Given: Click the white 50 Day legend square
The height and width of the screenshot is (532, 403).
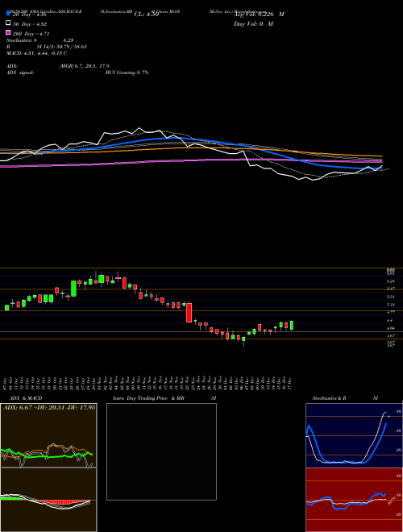Looking at the screenshot, I should tap(9, 23).
